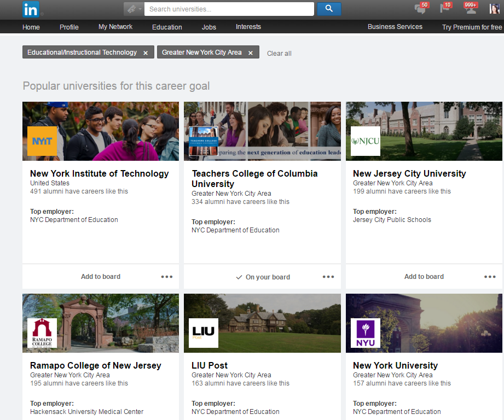Click 'United States' under New York Institute of Technology

[x=50, y=183]
